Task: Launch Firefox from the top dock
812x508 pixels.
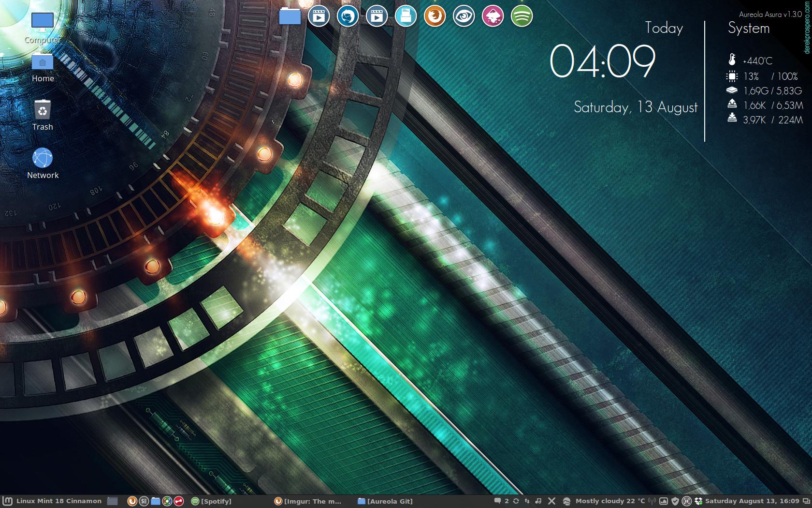Action: tap(435, 16)
